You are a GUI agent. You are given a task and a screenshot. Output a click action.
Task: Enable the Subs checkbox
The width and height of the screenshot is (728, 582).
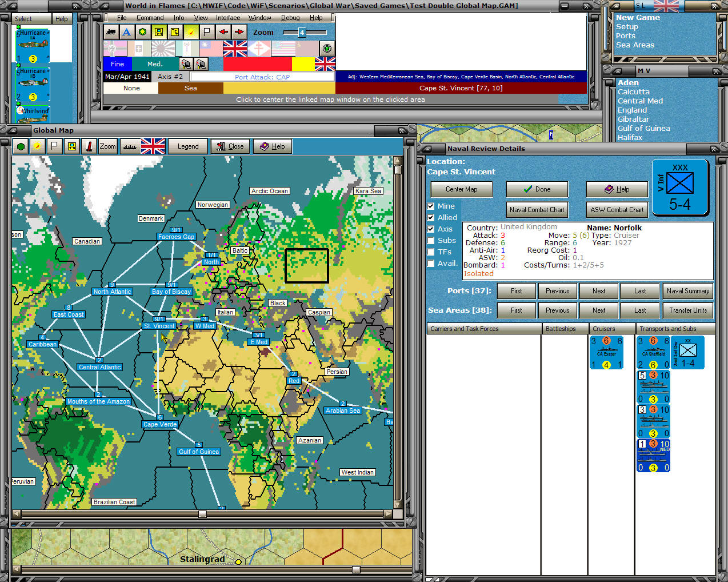pos(431,241)
